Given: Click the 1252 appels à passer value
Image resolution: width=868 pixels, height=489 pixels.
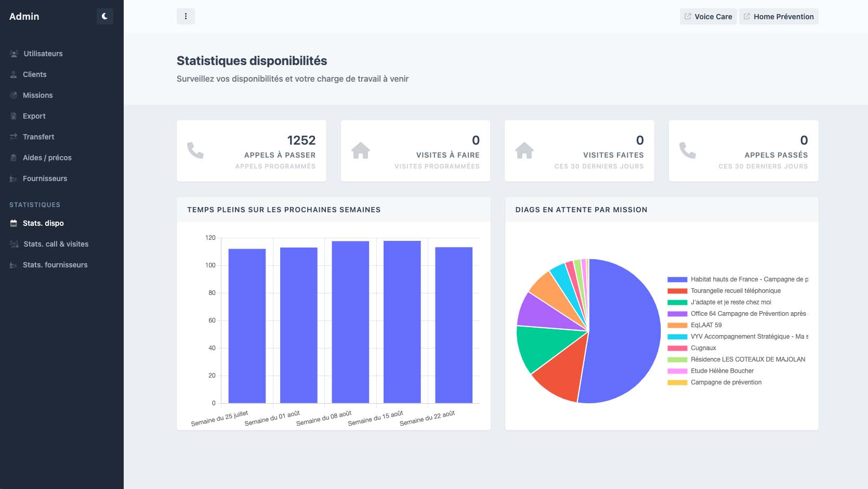Looking at the screenshot, I should tap(301, 140).
